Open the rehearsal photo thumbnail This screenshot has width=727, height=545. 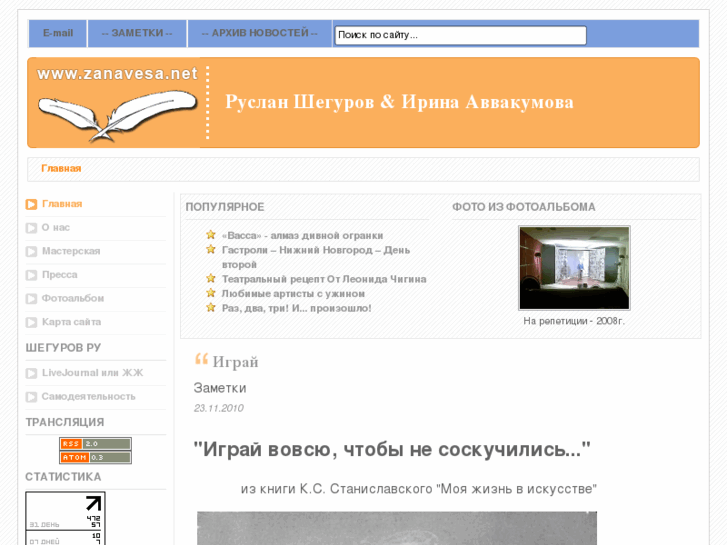pos(574,268)
